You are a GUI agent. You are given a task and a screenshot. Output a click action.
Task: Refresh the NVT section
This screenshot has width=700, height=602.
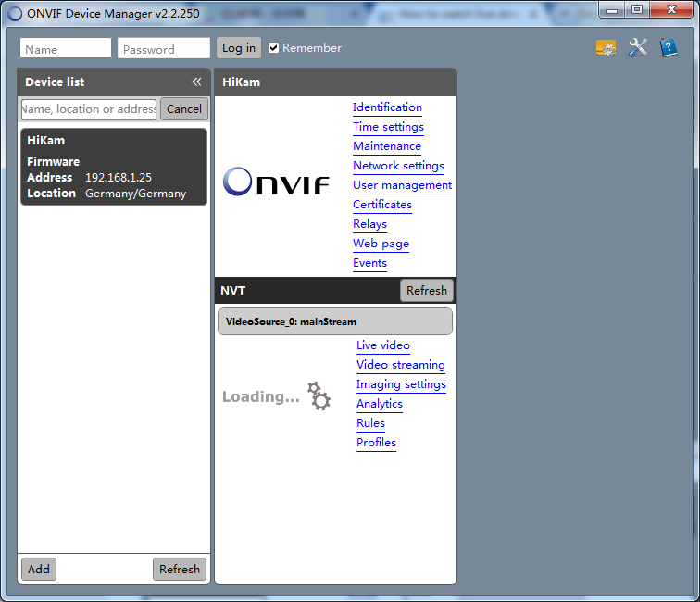426,290
